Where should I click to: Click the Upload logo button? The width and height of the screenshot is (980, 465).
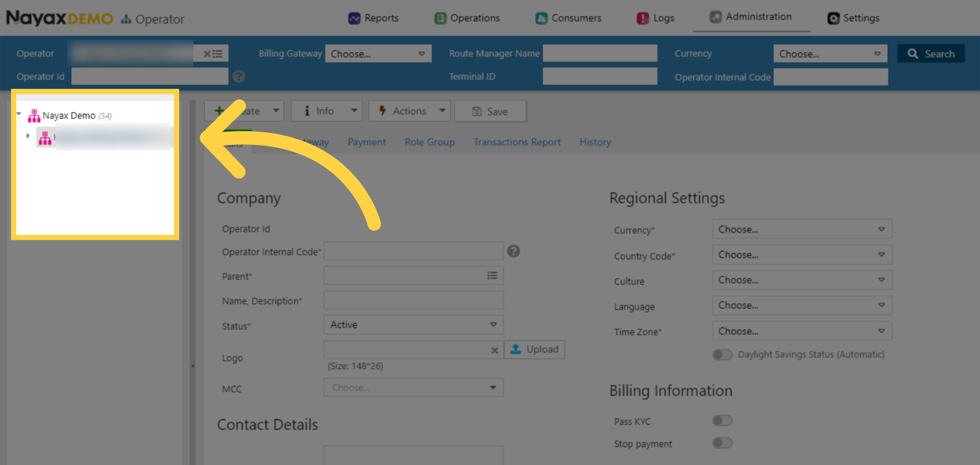(x=534, y=350)
